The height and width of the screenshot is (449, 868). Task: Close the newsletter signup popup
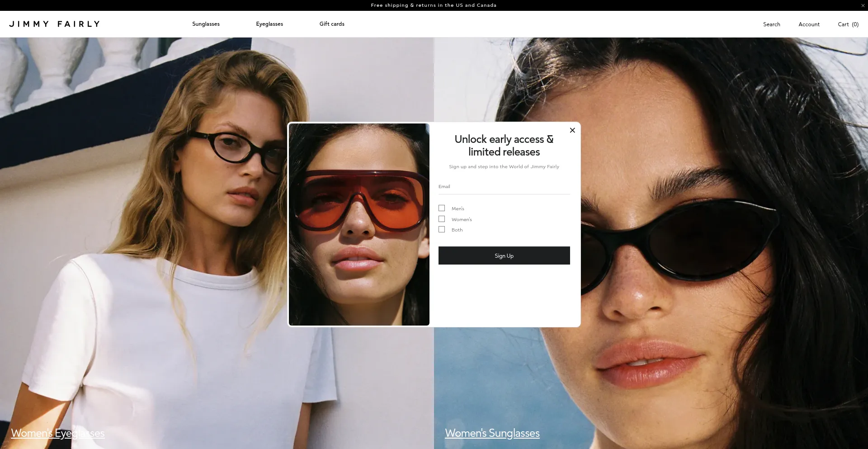(572, 130)
